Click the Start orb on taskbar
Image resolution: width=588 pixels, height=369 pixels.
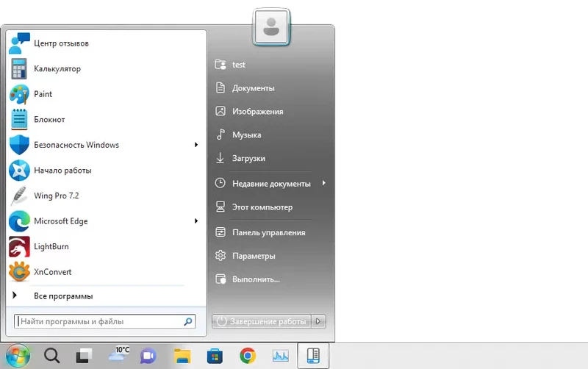18,356
